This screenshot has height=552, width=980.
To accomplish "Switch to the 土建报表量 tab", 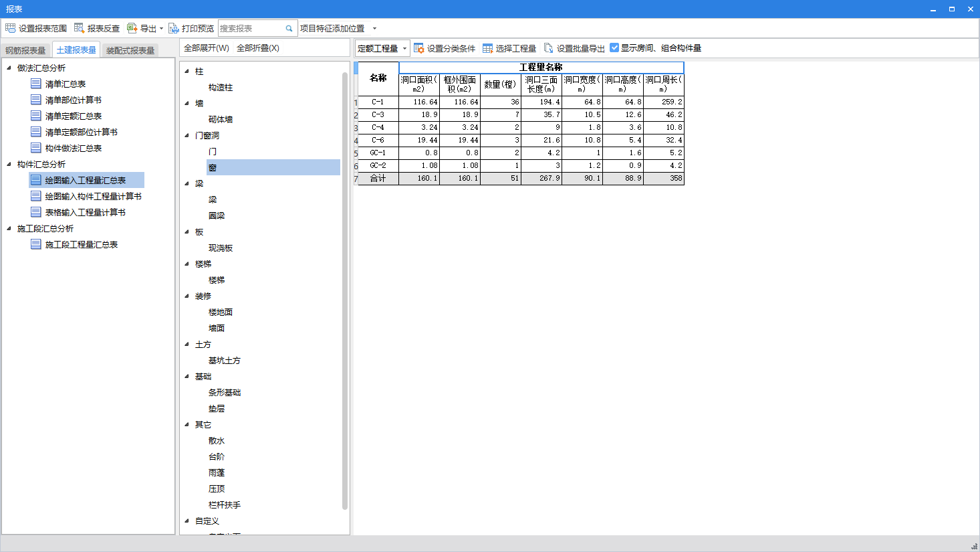I will point(76,50).
